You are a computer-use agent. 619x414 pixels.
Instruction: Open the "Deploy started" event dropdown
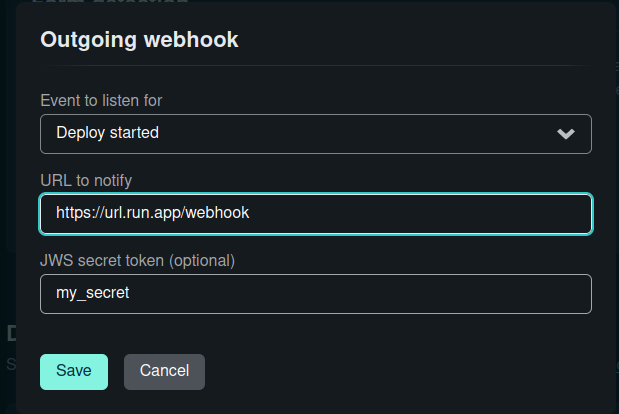click(x=316, y=134)
